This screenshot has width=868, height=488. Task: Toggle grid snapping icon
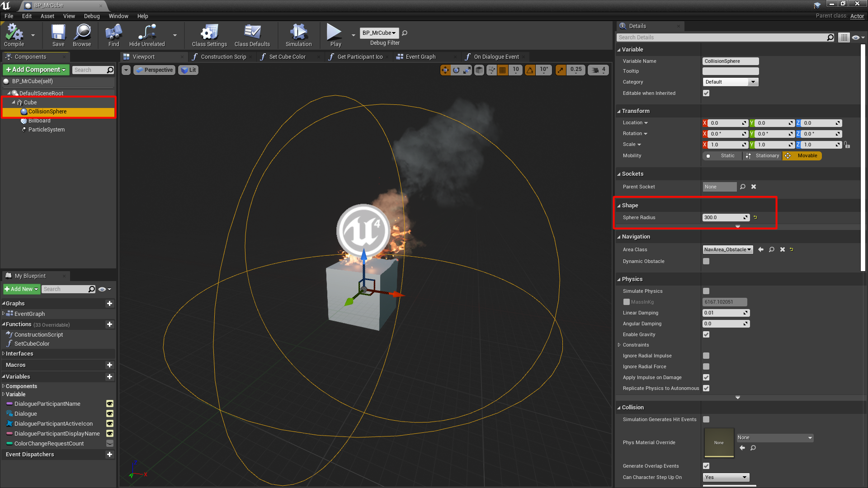[502, 70]
